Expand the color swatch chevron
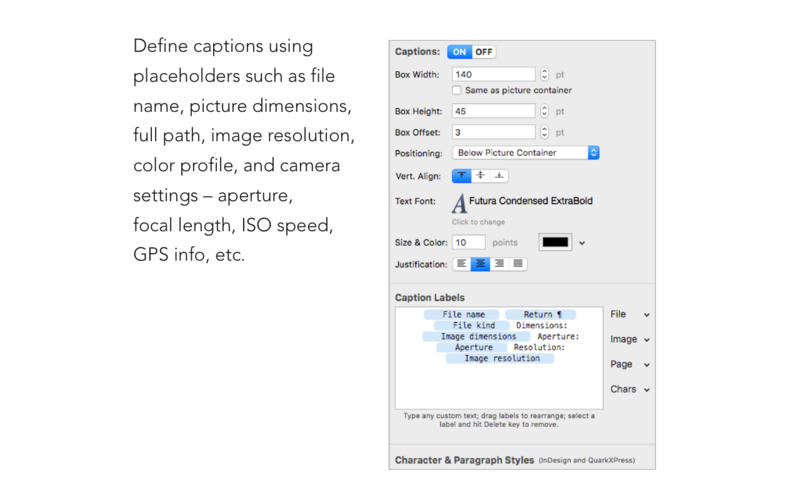The height and width of the screenshot is (500, 800). coord(582,243)
